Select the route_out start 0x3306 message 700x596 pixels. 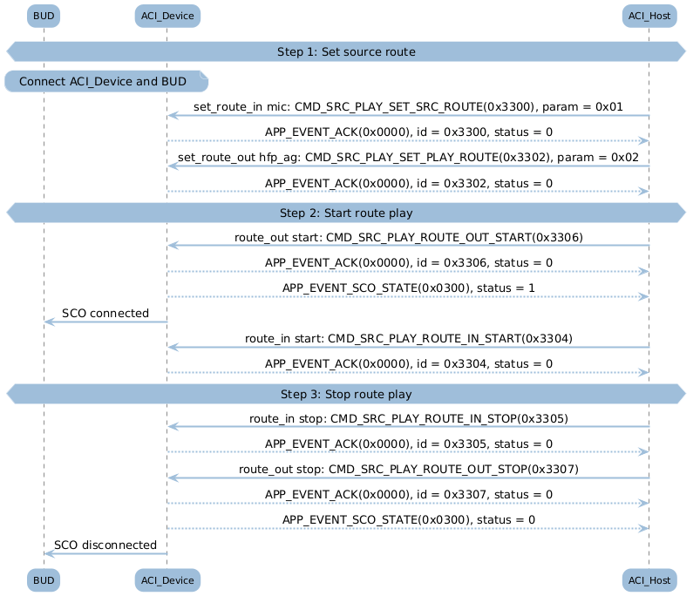(409, 237)
